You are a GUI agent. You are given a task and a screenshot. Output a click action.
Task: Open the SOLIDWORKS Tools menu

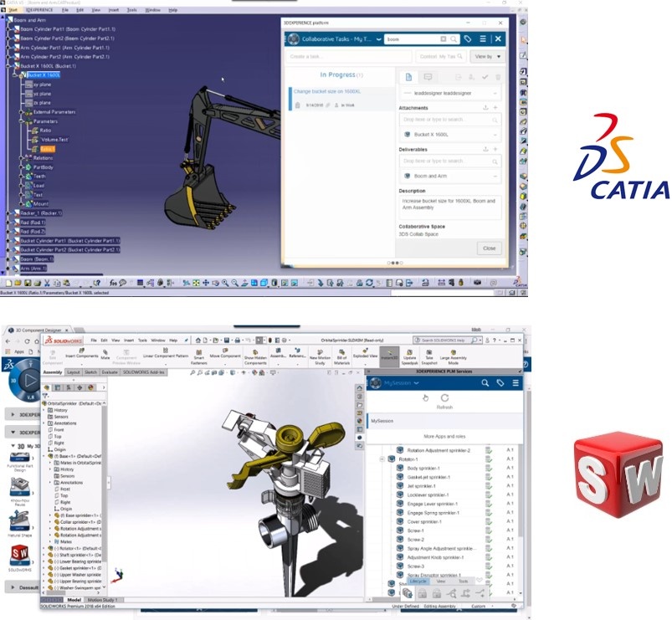coord(142,341)
